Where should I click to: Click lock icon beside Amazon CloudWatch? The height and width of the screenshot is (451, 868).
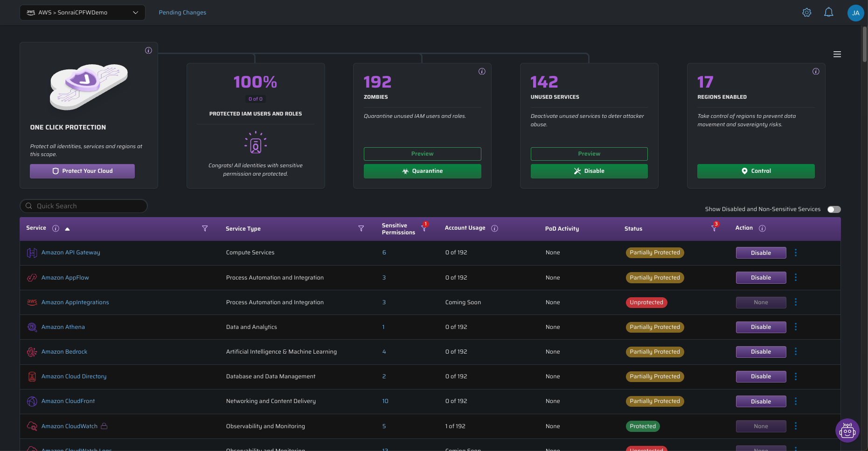coord(104,426)
